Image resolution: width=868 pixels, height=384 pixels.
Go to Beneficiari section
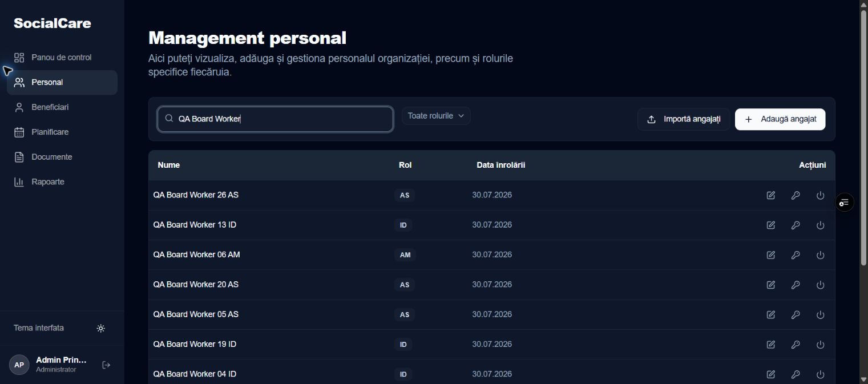click(x=62, y=107)
